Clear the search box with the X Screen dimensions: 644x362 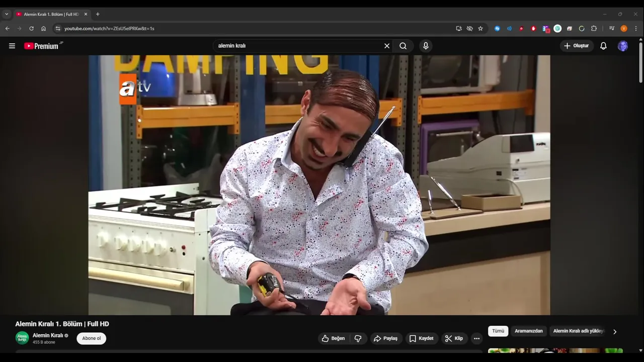387,46
